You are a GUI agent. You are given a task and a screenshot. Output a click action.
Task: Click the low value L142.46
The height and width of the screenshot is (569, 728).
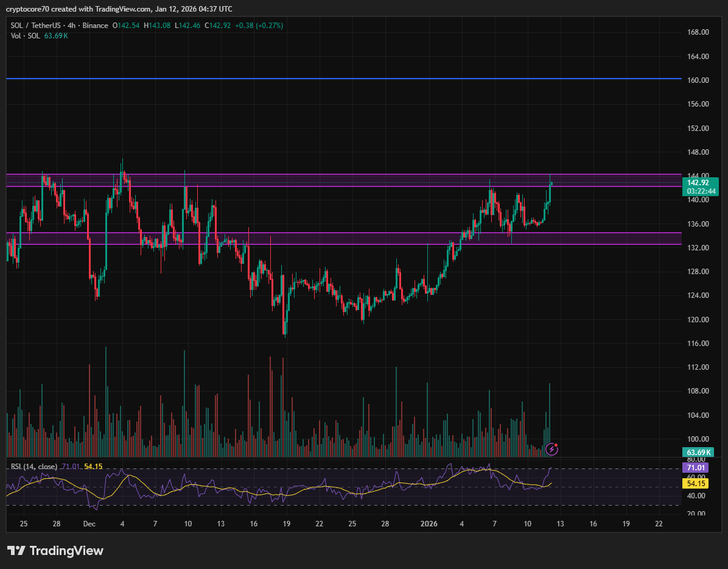click(187, 26)
